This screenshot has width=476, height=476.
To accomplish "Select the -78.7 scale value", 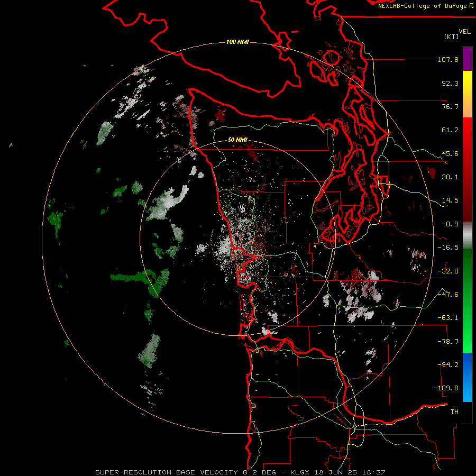I will [x=448, y=342].
